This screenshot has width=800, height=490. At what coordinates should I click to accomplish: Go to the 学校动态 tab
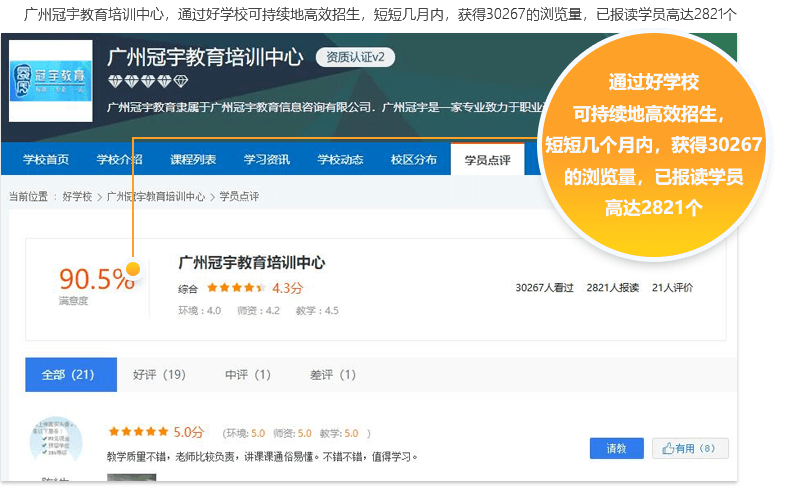[340, 159]
